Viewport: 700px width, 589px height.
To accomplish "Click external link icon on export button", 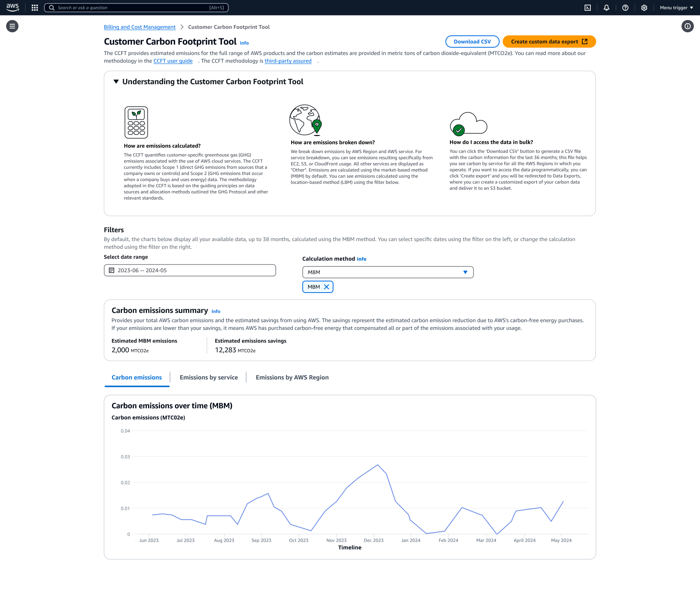I will [585, 42].
